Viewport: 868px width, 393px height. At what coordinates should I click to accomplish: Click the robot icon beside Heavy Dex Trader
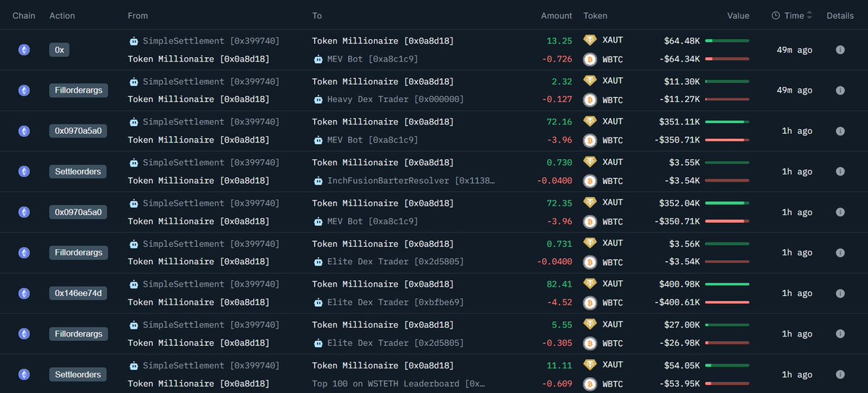tap(319, 99)
